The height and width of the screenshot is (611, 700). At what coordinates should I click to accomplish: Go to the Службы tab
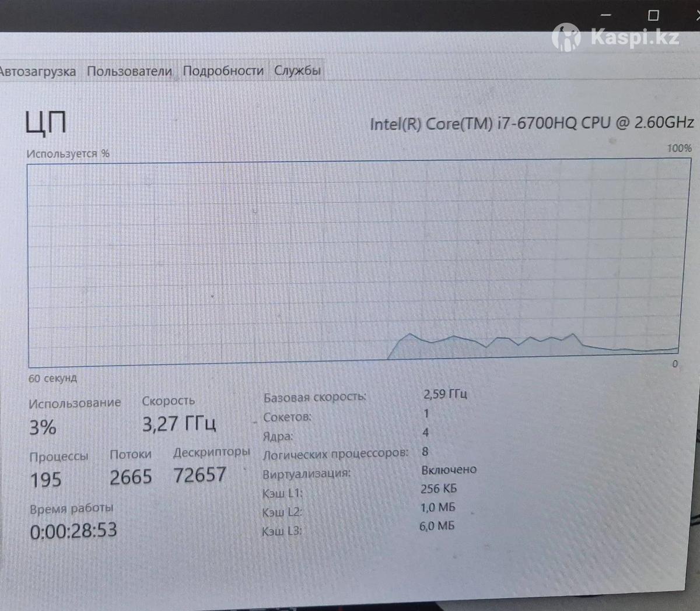pos(297,71)
